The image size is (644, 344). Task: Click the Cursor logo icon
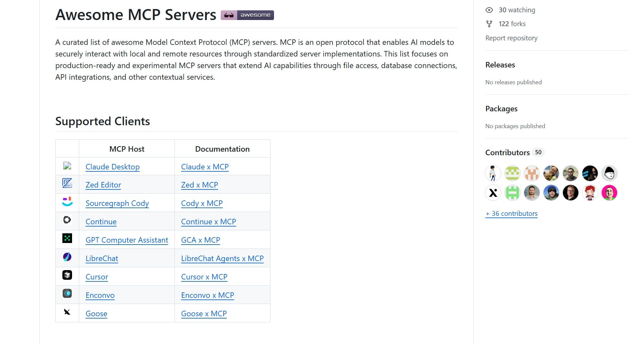click(67, 275)
